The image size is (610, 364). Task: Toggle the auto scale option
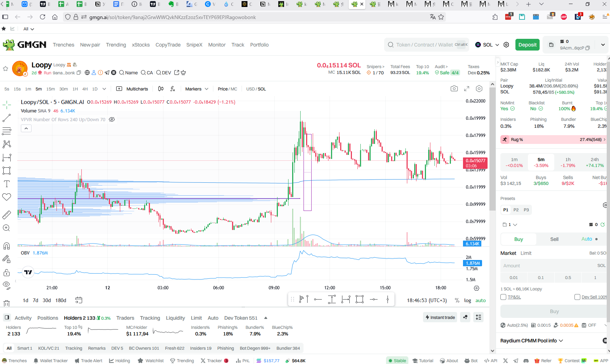(481, 300)
